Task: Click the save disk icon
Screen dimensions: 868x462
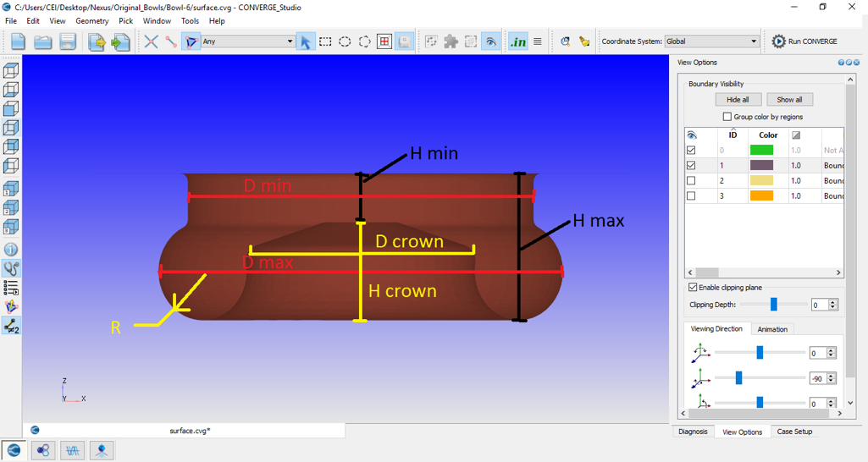Action: click(68, 41)
